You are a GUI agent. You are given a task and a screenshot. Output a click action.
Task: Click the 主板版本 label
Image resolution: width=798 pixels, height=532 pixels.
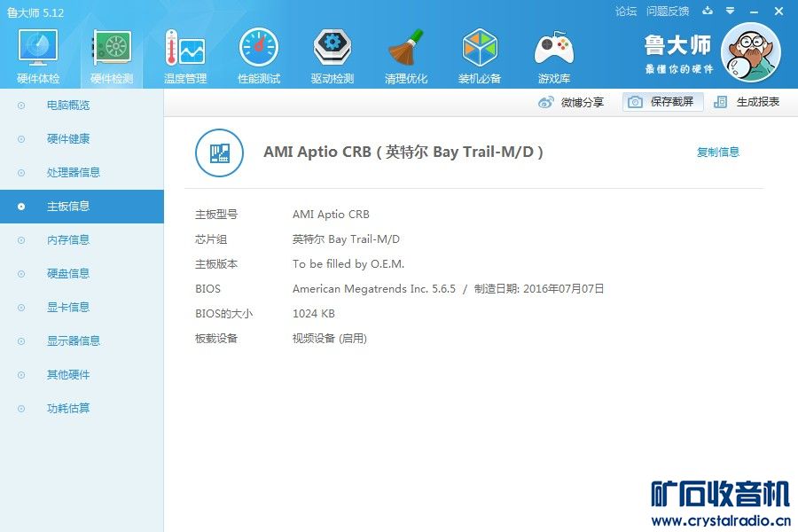pyautogui.click(x=216, y=264)
